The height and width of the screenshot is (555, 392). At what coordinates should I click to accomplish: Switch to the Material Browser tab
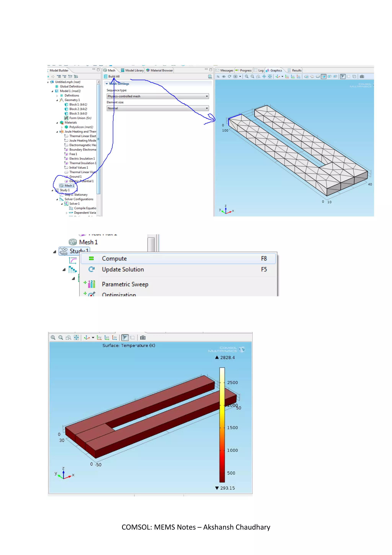pos(160,71)
